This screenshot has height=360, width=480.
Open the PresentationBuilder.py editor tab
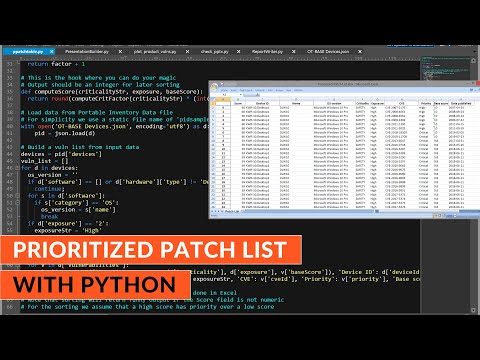pyautogui.click(x=87, y=52)
